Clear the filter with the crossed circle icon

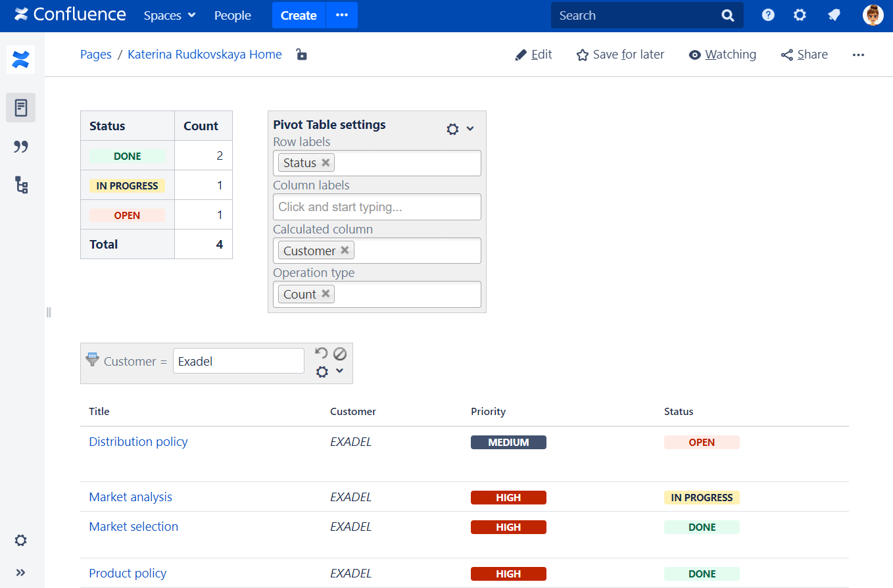tap(339, 353)
